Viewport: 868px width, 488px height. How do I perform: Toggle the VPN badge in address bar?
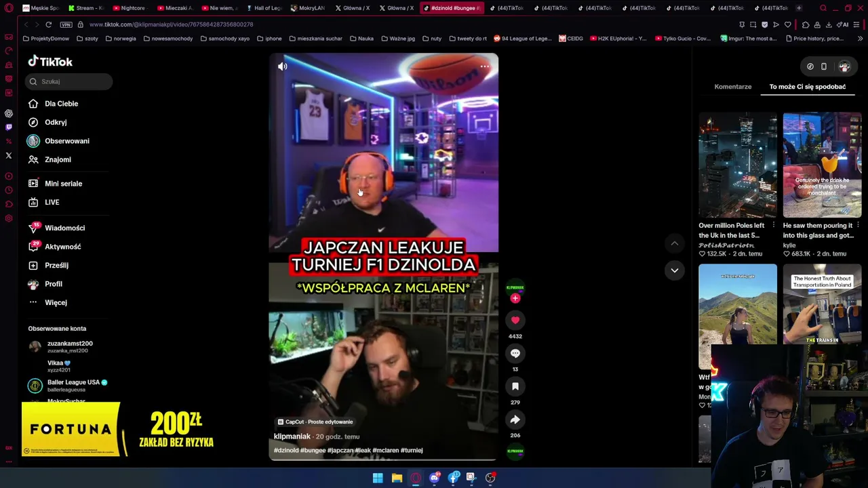(x=66, y=24)
